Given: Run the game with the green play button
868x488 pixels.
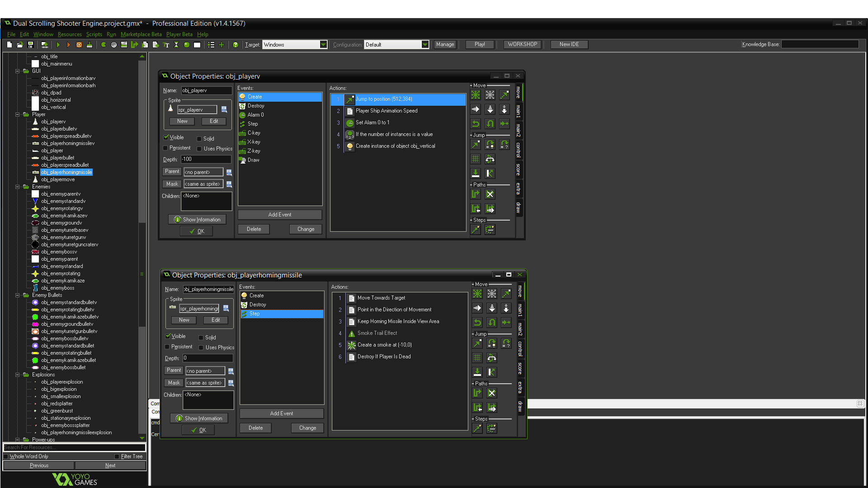Looking at the screenshot, I should click(x=58, y=44).
